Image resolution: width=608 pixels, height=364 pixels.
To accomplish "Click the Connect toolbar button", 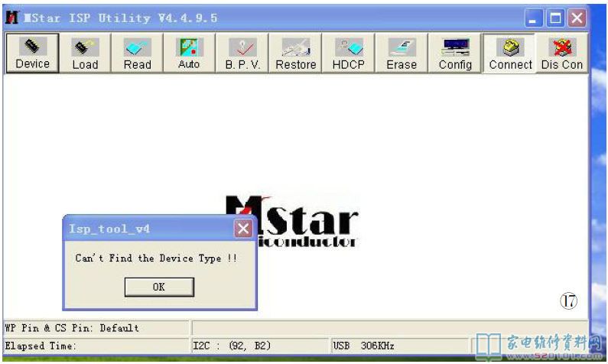I will tap(510, 54).
